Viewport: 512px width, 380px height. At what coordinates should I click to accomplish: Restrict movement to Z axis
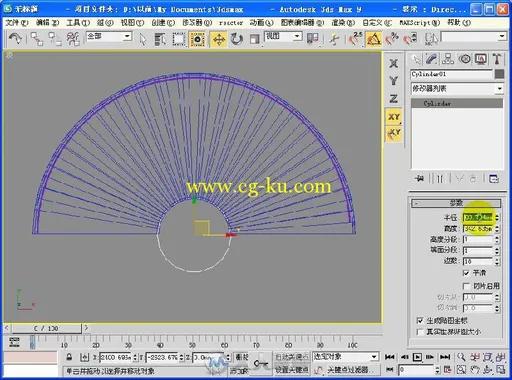394,99
